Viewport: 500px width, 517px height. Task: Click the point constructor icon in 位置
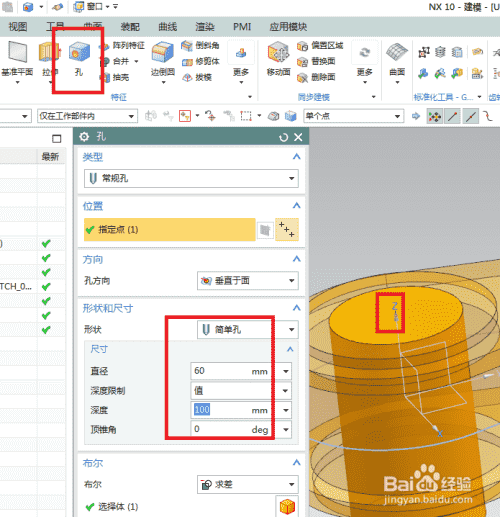287,229
